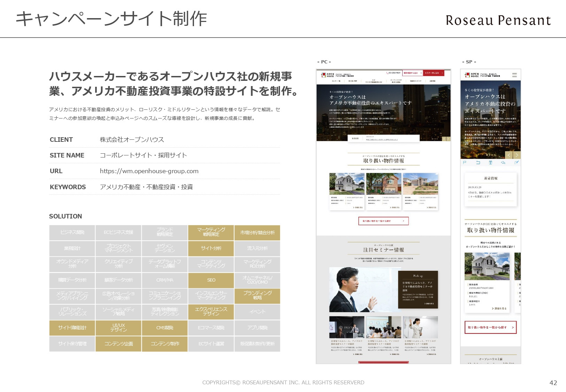Toggle the SEO cell in the SOLUTION grid

click(x=211, y=280)
